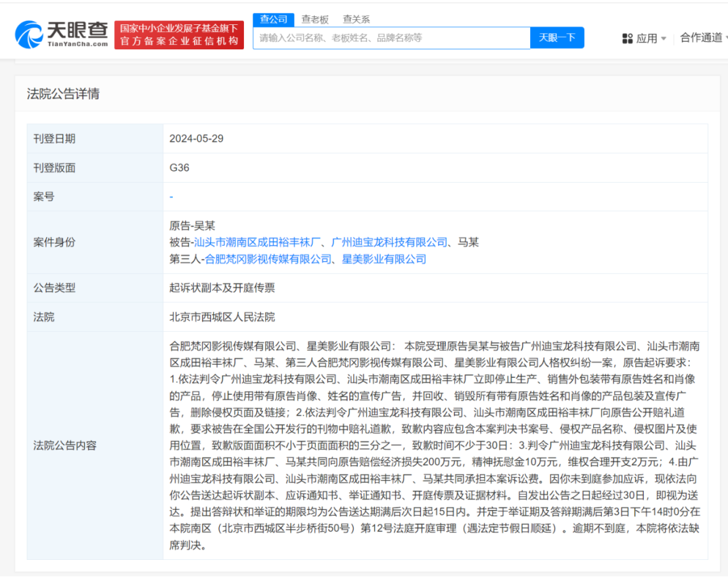This screenshot has height=577, width=728.
Task: Open the 应用 menu
Action: [647, 38]
